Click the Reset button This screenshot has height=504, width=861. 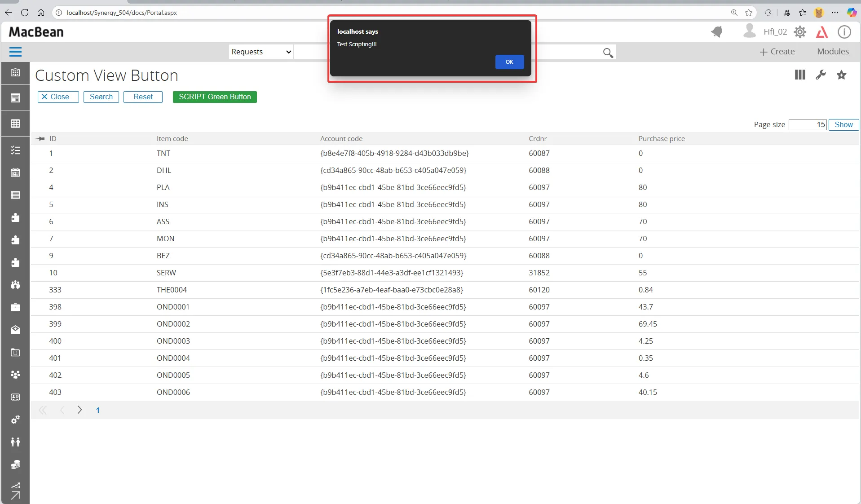coord(143,97)
